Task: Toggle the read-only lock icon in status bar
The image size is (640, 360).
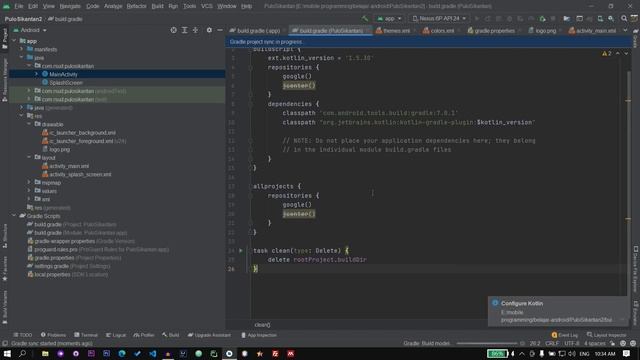Action: coord(612,343)
